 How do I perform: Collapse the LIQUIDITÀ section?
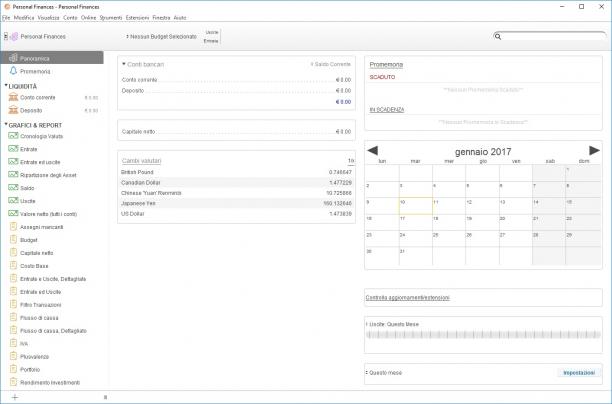(6, 85)
